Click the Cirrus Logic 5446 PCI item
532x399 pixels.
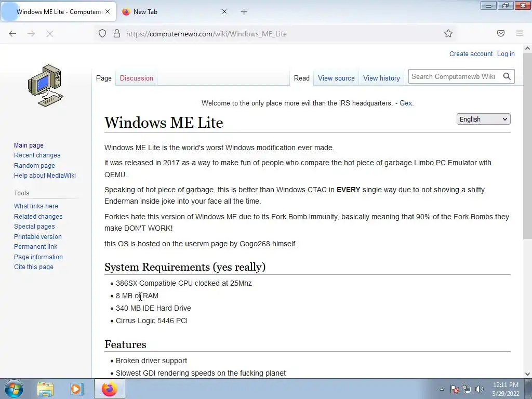pos(152,321)
